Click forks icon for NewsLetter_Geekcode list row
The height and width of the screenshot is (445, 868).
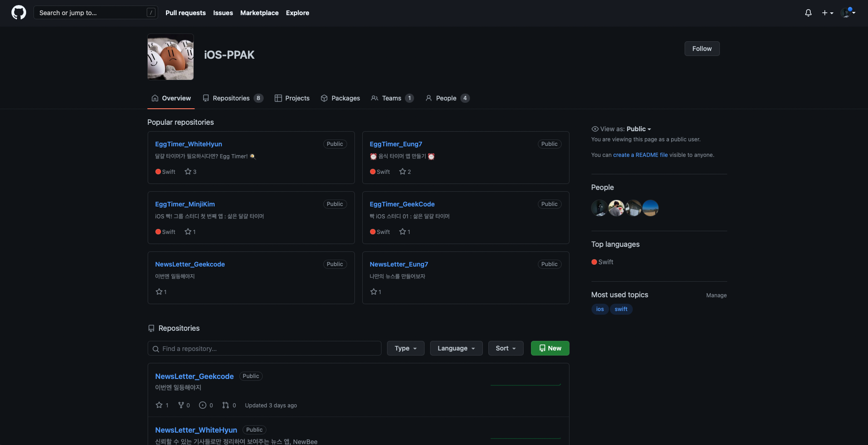point(181,405)
